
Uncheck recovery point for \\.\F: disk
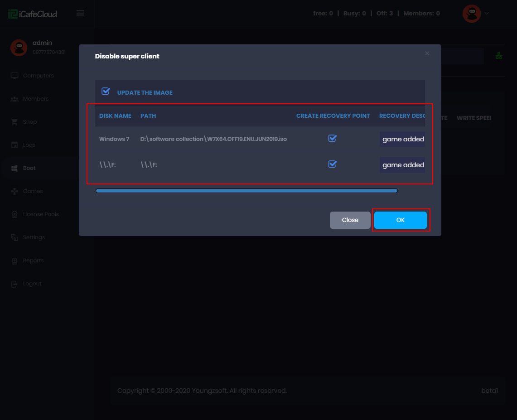[x=332, y=164]
